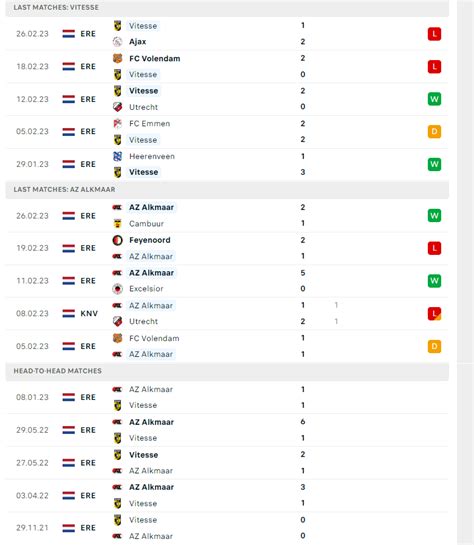Open the Feyenoord team link

pos(150,240)
